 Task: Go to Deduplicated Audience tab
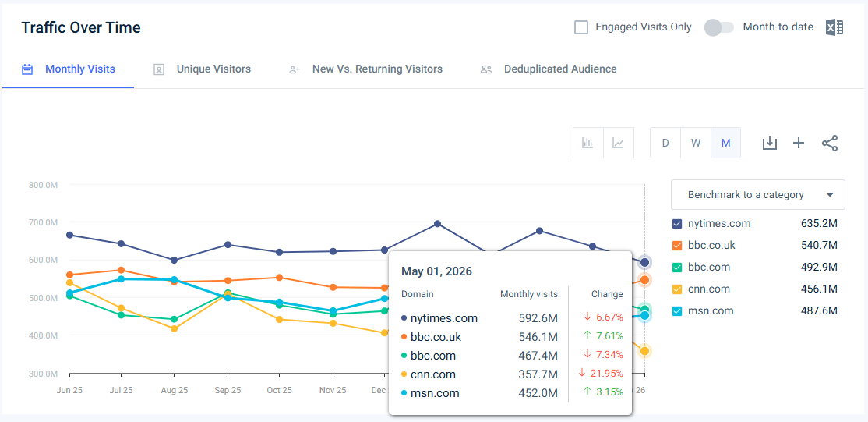(x=560, y=69)
